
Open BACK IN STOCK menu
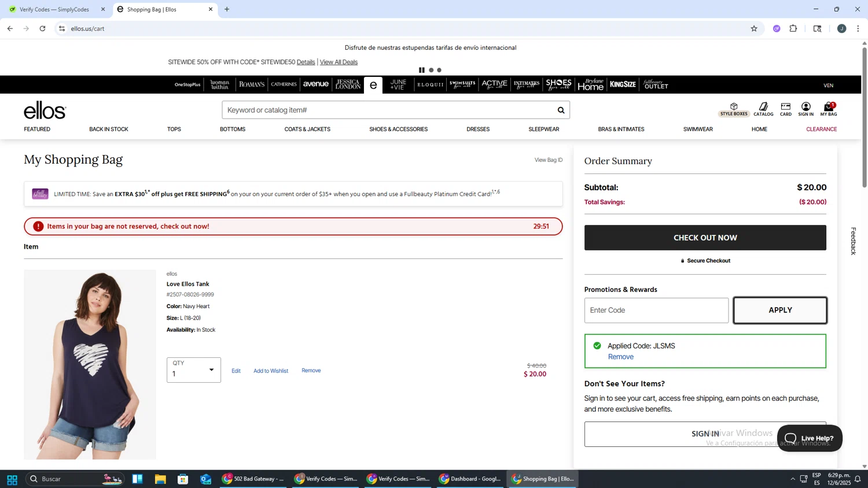point(109,130)
